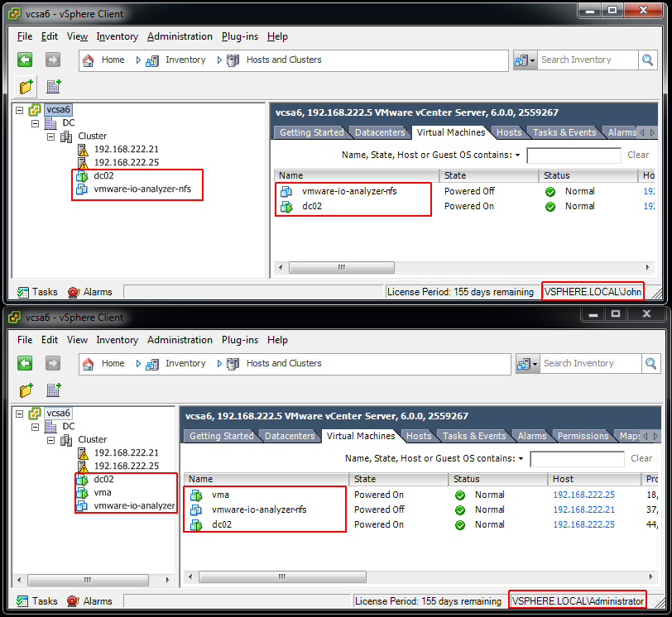
Task: Click VSPHERE.LOCAL\Administrator in the bottom status bar
Action: pos(578,601)
